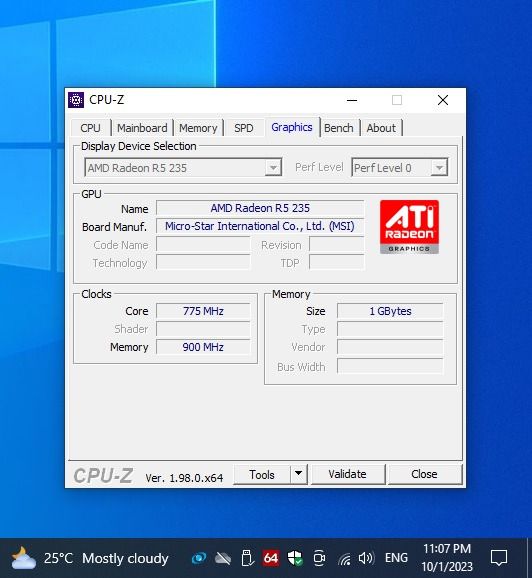This screenshot has width=532, height=578.
Task: Click the ENG language indicator on taskbar
Action: pos(396,558)
